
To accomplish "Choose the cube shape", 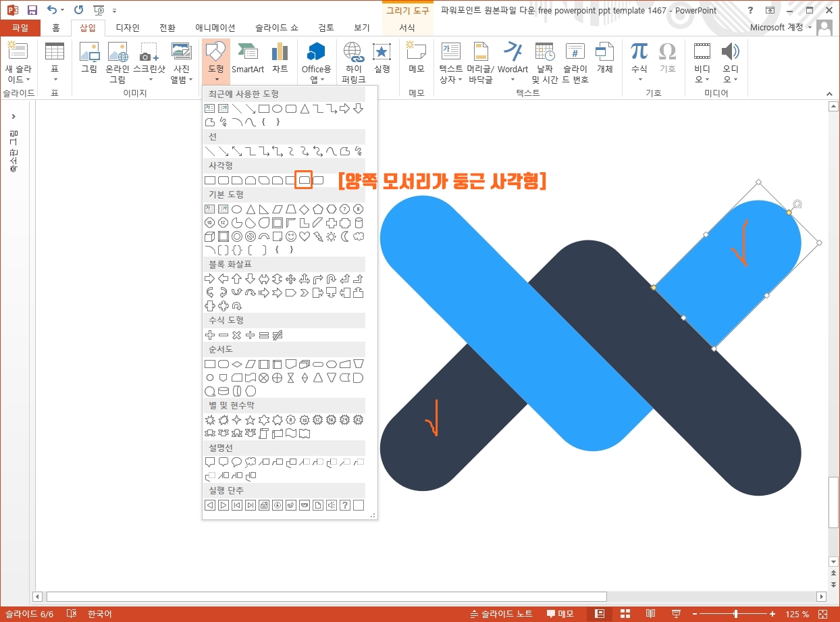I will (x=209, y=236).
